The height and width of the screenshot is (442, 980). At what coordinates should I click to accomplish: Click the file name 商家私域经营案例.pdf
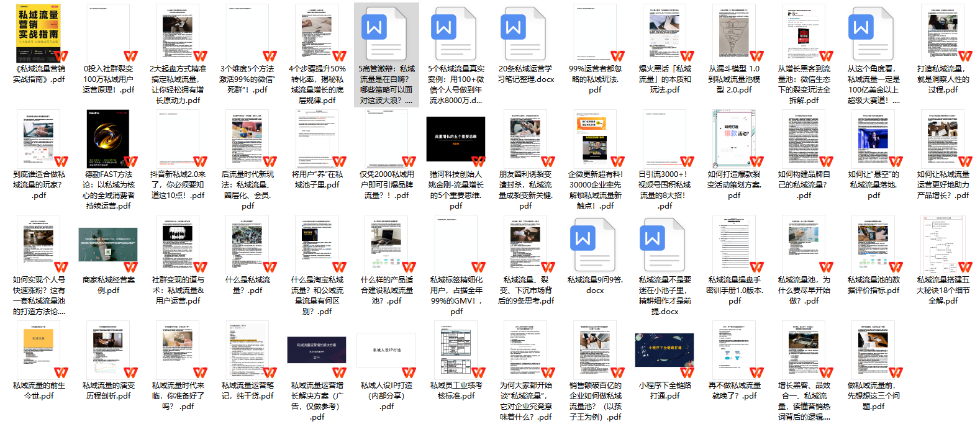pos(108,285)
